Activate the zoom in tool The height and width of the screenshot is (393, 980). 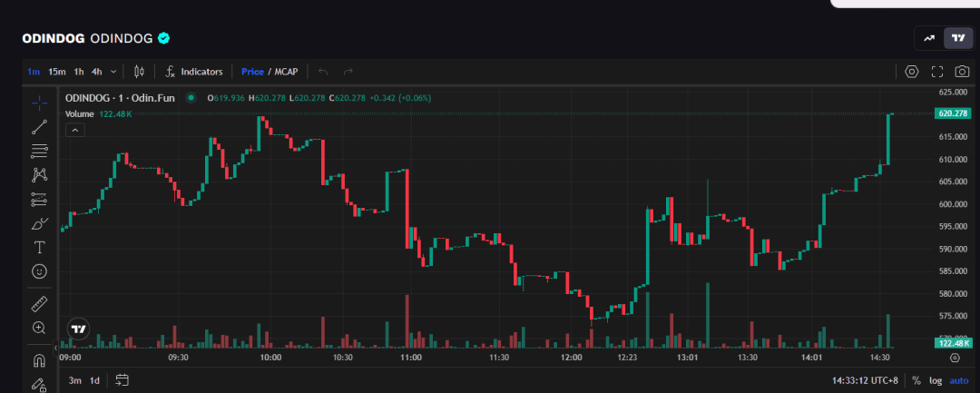click(39, 328)
